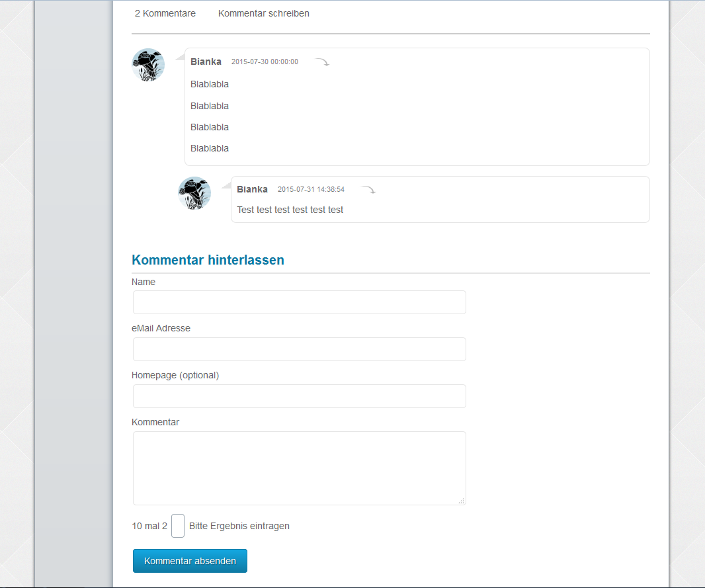Click Bianka's avatar beside the Test test comment
The height and width of the screenshot is (588, 705).
pos(194,193)
